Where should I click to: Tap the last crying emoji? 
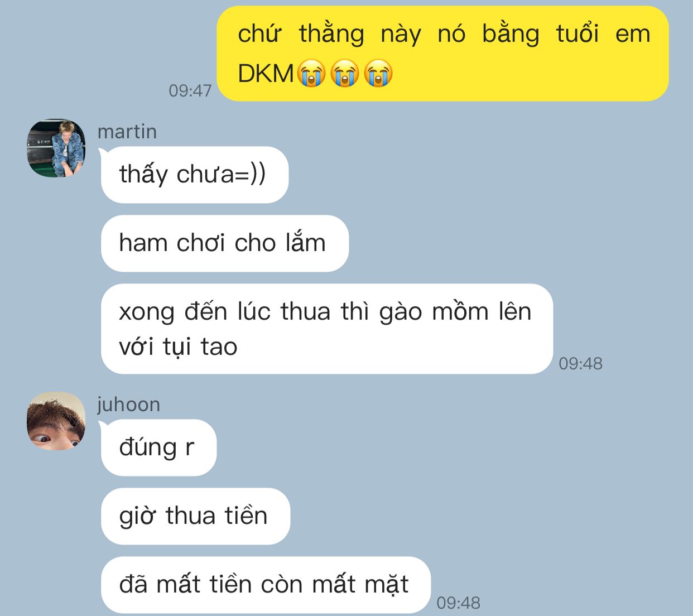click(x=378, y=73)
